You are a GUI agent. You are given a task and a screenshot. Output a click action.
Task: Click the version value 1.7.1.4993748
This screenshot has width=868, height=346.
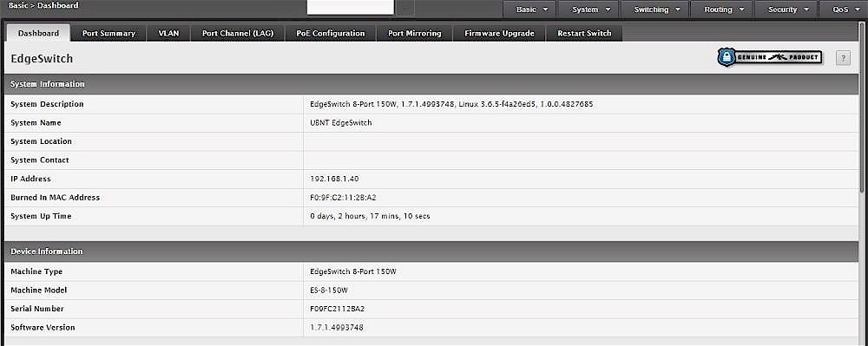pos(337,328)
